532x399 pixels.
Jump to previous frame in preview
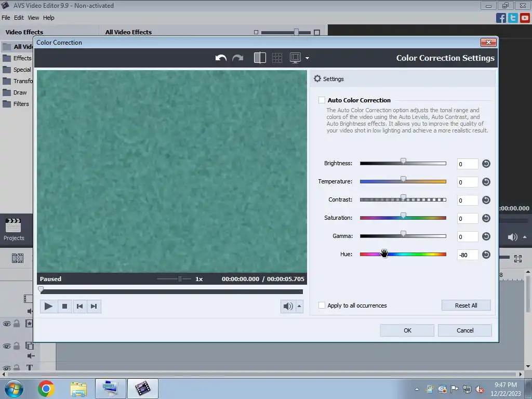[79, 307]
